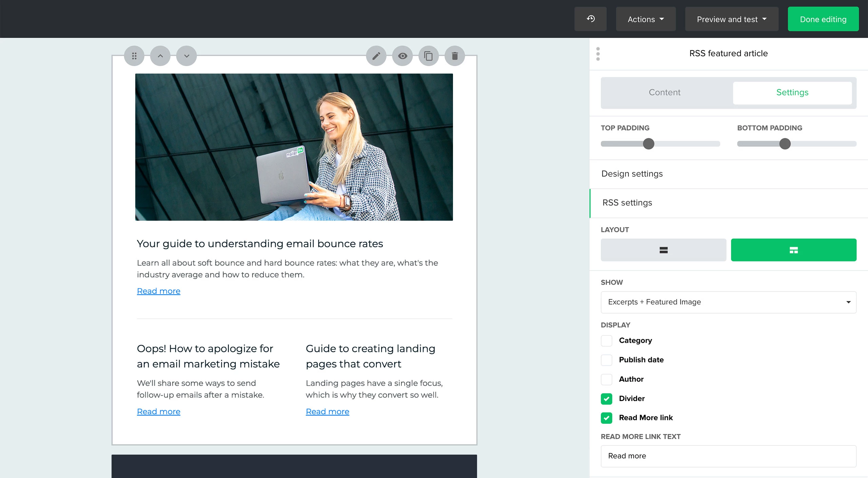Duplicate the RSS block with copy icon

point(429,56)
